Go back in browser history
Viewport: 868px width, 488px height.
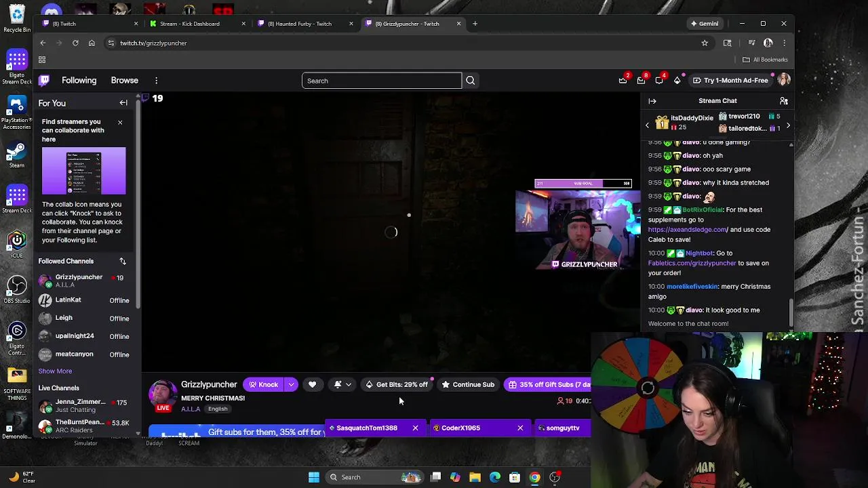pos(43,43)
